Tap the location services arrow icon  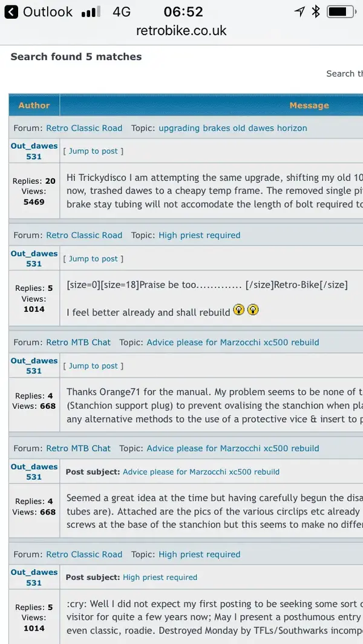[299, 12]
